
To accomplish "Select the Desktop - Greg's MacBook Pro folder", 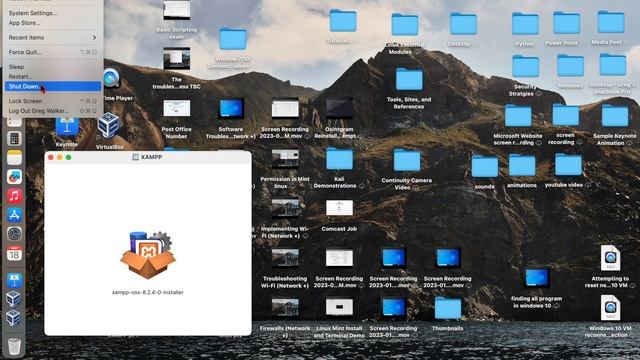I will point(613,64).
